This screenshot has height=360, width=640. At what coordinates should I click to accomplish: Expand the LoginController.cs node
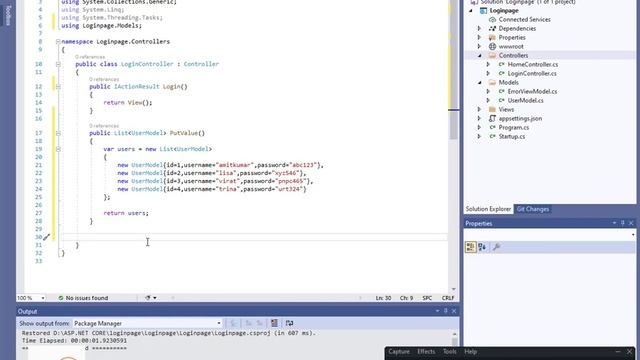[488, 73]
